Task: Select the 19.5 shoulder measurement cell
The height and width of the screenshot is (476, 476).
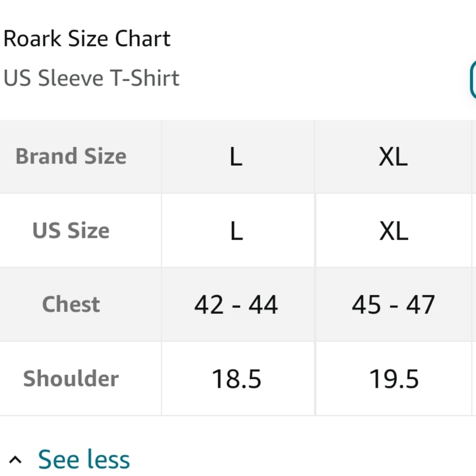Action: point(393,378)
